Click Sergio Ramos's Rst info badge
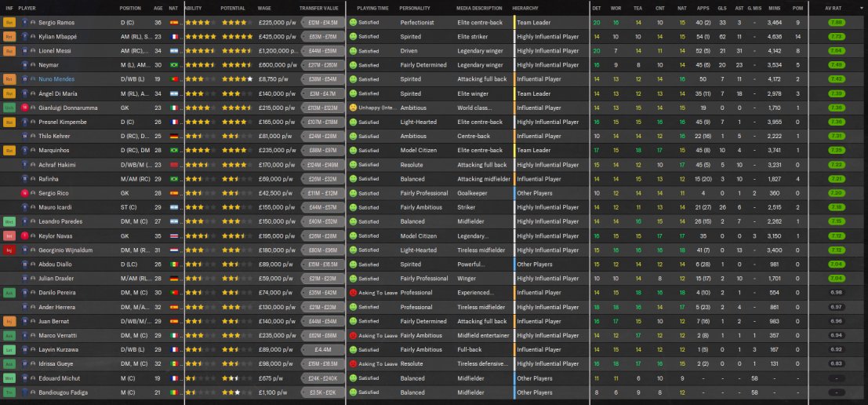Viewport: 868px width, 405px height. tap(9, 23)
